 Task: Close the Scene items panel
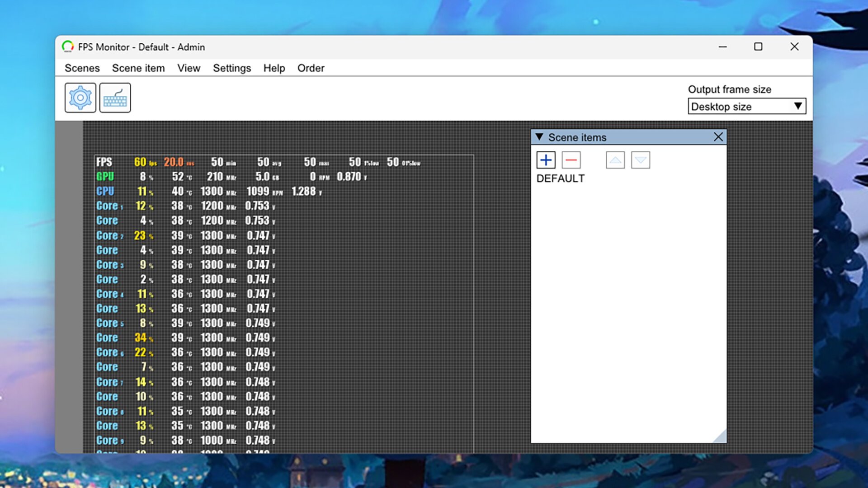tap(718, 137)
